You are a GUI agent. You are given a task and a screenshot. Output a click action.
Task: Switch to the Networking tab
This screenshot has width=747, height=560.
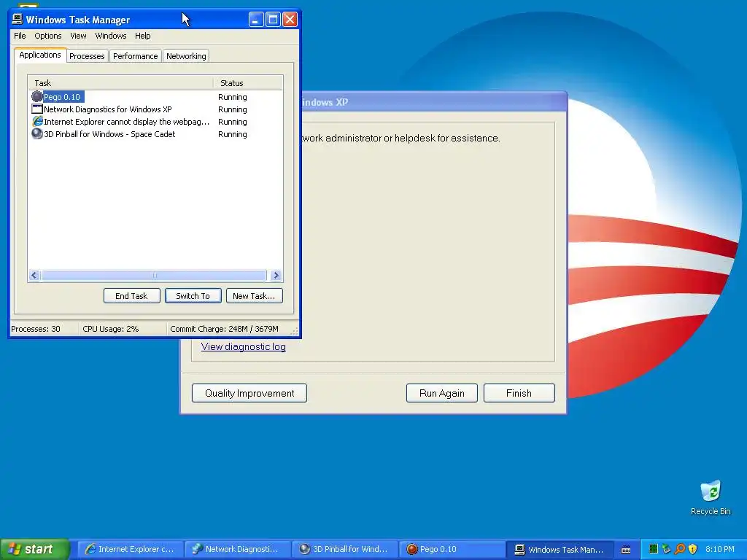point(186,56)
